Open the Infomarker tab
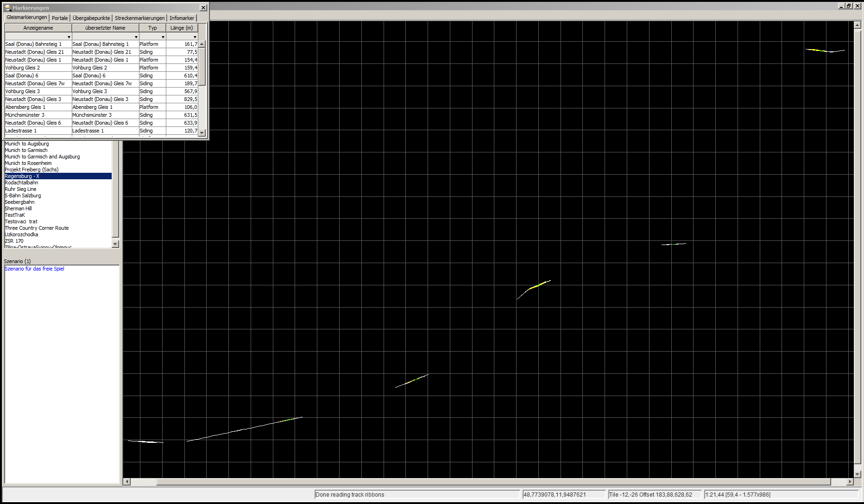Viewport: 864px width, 504px height. (182, 18)
